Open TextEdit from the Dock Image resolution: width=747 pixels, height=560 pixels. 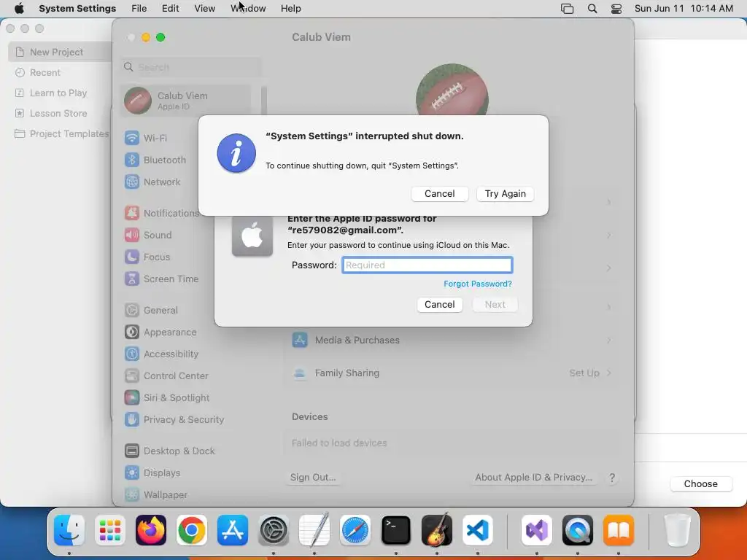pos(314,530)
